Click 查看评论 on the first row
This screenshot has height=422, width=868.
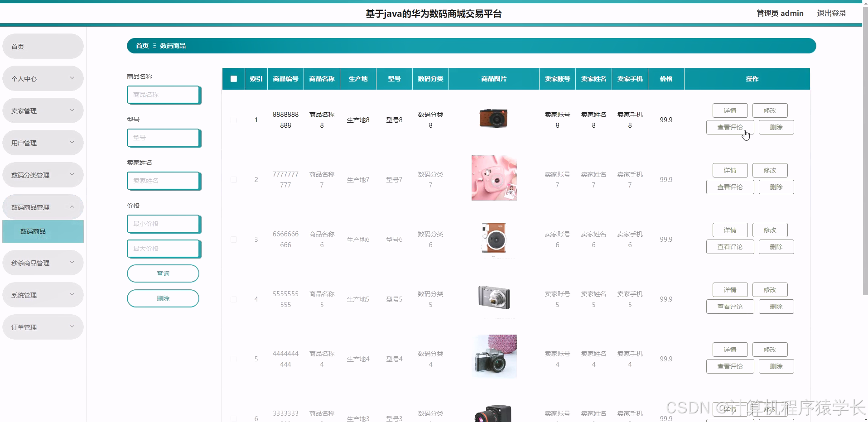[730, 127]
